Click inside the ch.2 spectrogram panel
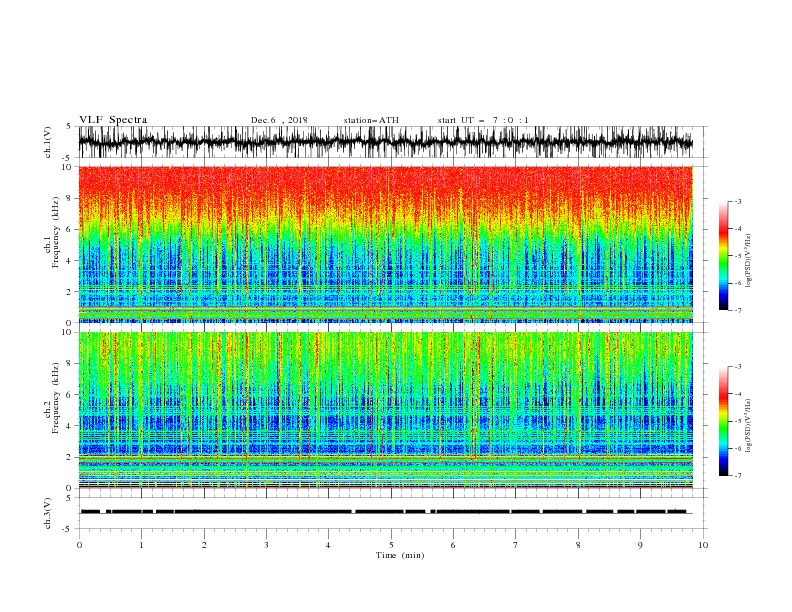This screenshot has width=792, height=612. [x=385, y=410]
